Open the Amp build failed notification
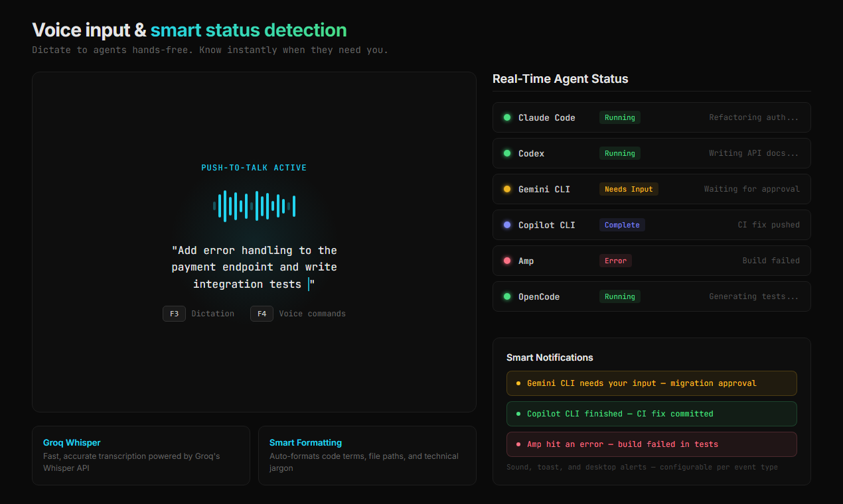This screenshot has width=843, height=504. 652,444
